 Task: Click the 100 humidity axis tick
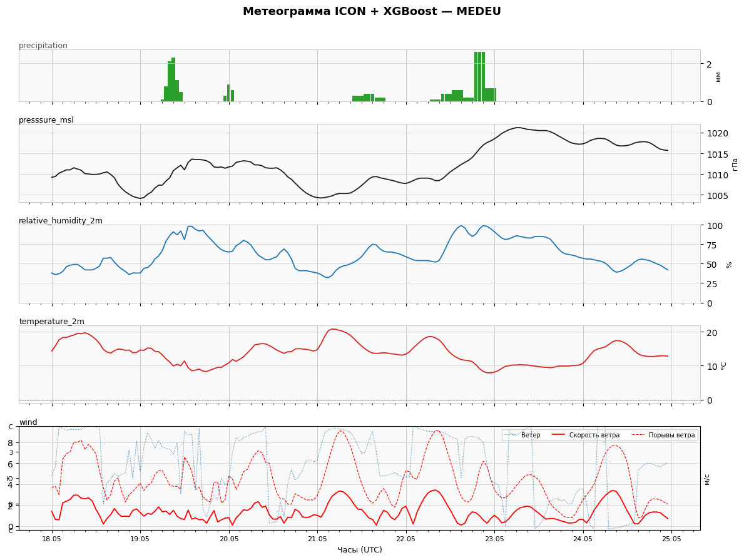tap(713, 226)
